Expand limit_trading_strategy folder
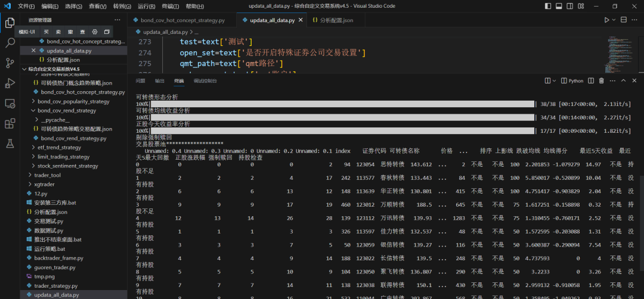The width and height of the screenshot is (644, 299). 63,157
